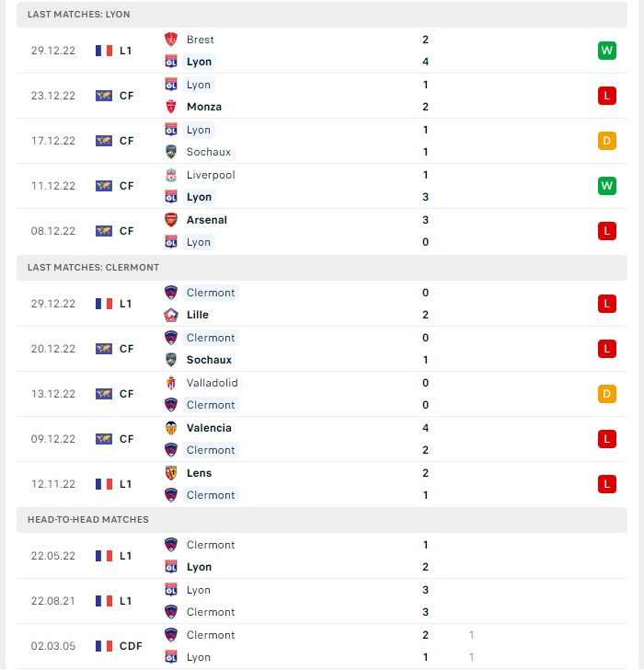Select the Head-to-Head Matches header
644x670 pixels.
click(x=322, y=520)
